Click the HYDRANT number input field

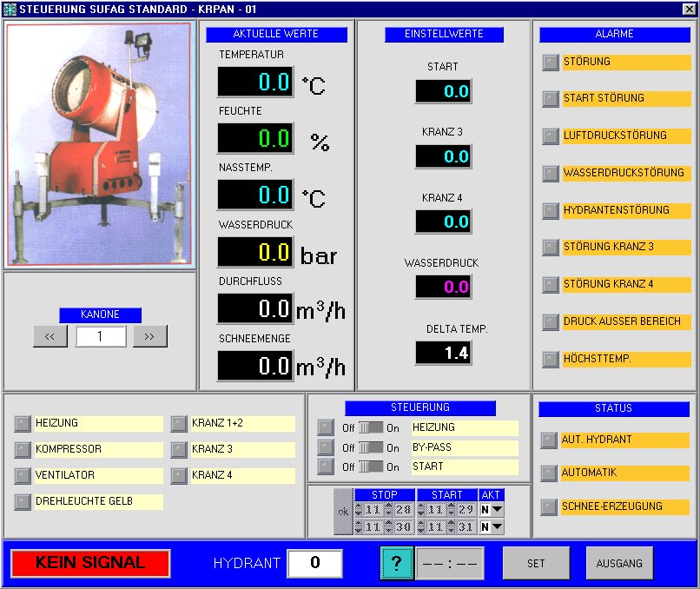tap(314, 563)
